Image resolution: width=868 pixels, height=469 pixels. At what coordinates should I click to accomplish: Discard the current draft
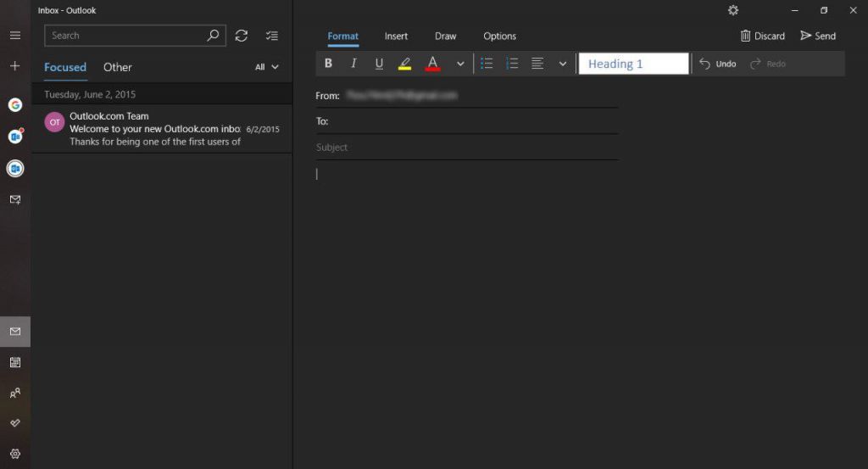point(762,36)
